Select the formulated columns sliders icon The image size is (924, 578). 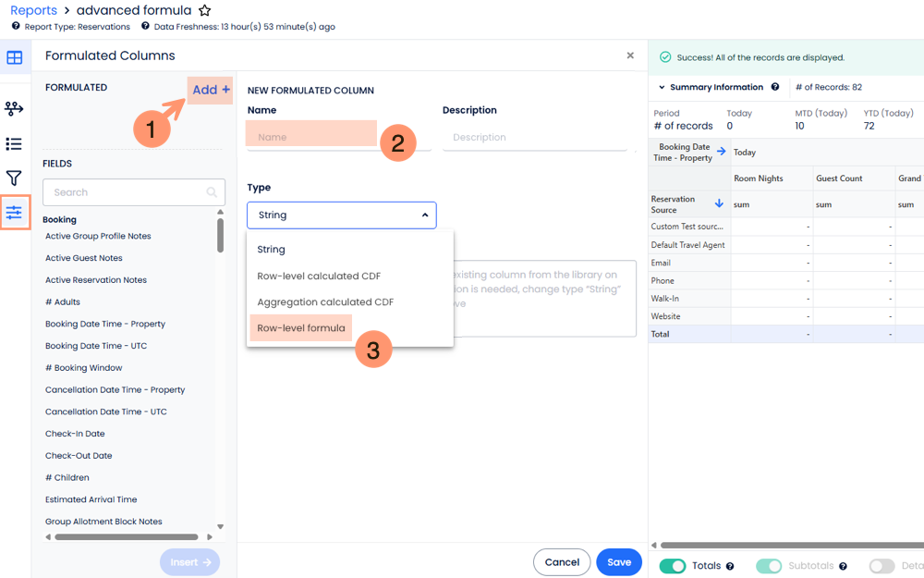(x=14, y=213)
